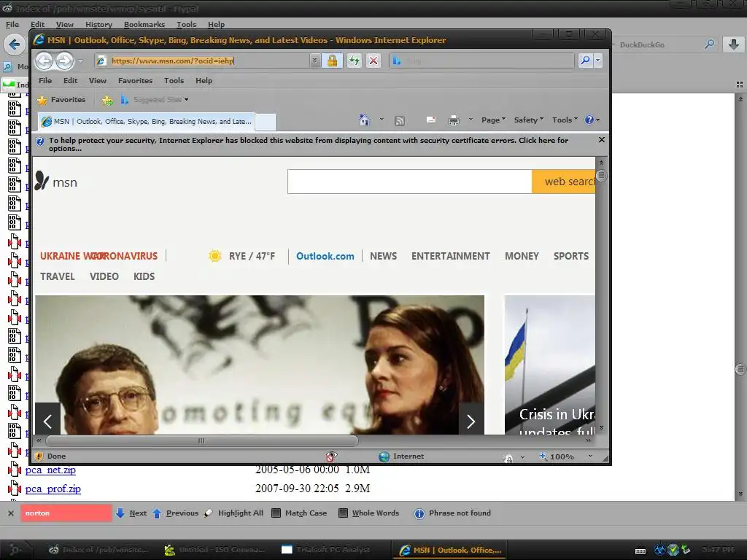
Task: Open the ENTERTAINMENT section link
Action: pyautogui.click(x=451, y=256)
